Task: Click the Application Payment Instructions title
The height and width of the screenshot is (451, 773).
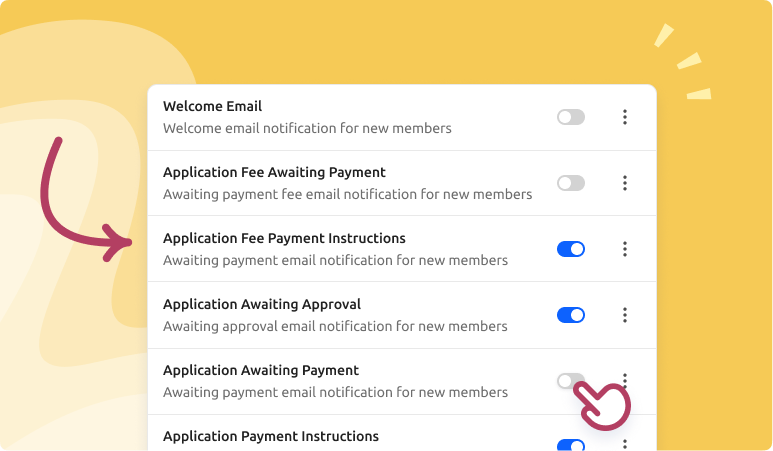Action: tap(271, 436)
